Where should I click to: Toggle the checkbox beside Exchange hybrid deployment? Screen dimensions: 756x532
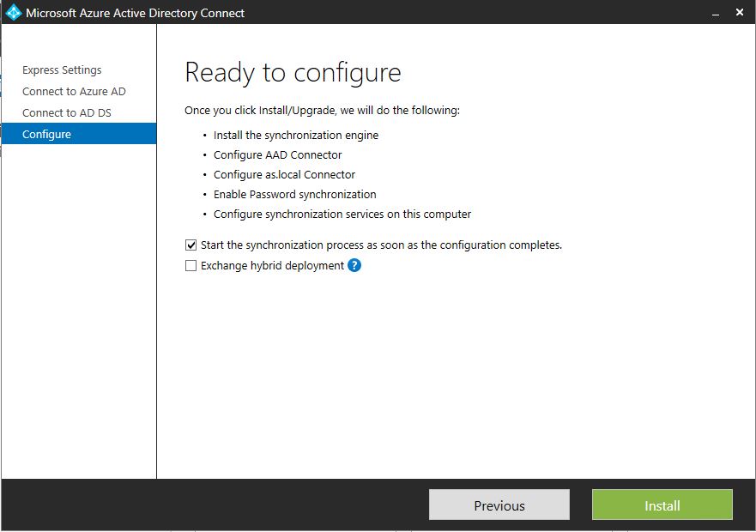pyautogui.click(x=191, y=266)
